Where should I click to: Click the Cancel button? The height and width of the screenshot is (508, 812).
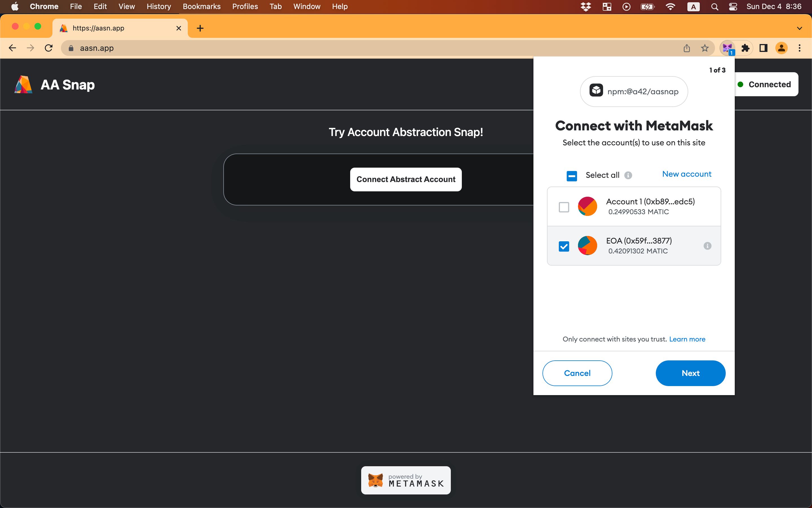point(577,373)
